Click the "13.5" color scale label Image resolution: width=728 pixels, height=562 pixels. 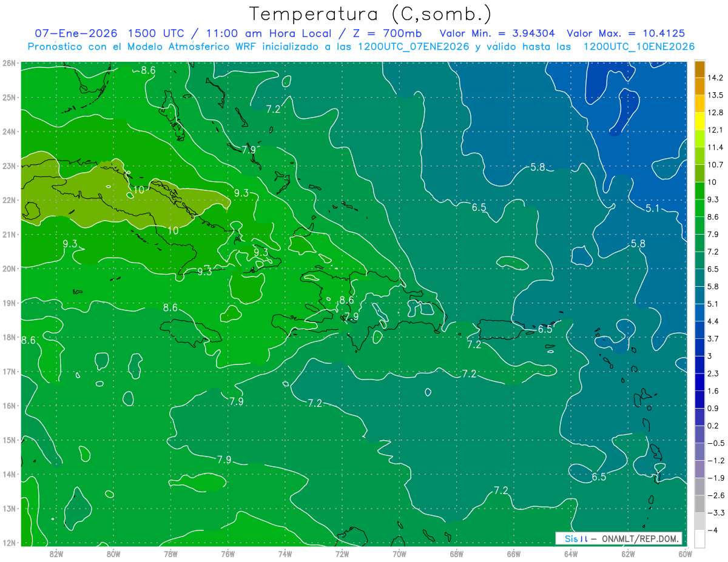coord(715,95)
